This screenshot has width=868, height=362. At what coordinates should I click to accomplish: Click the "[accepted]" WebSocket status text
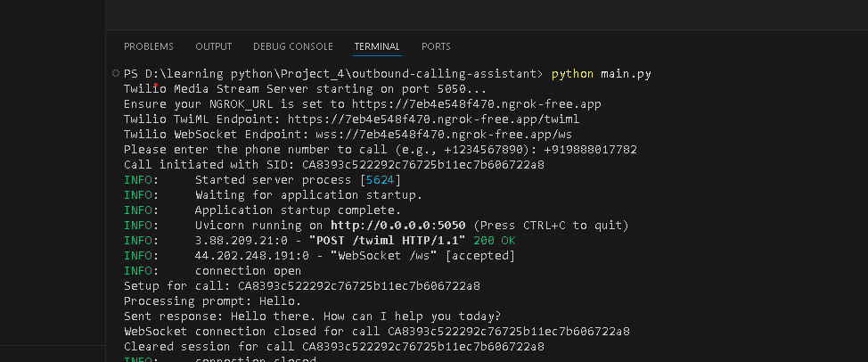coord(479,256)
